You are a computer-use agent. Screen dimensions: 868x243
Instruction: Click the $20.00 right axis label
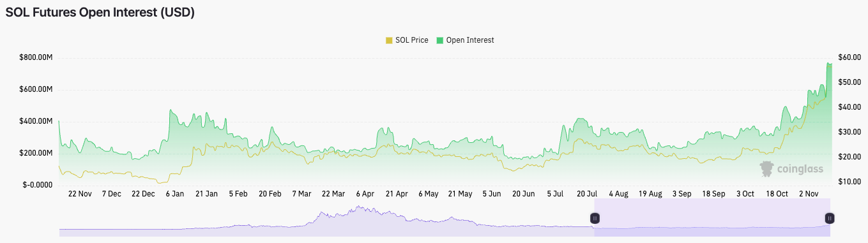click(x=850, y=157)
